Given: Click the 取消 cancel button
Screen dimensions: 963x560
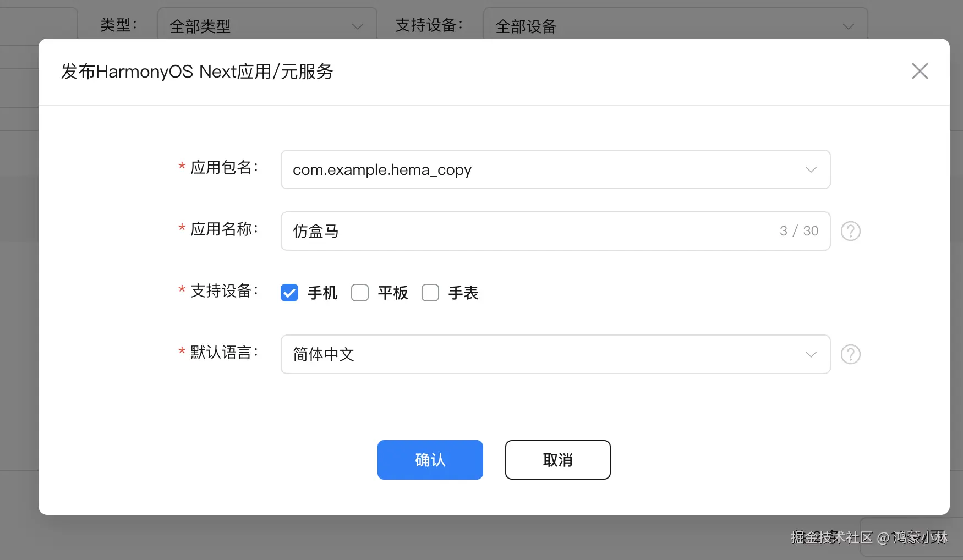Looking at the screenshot, I should tap(557, 460).
